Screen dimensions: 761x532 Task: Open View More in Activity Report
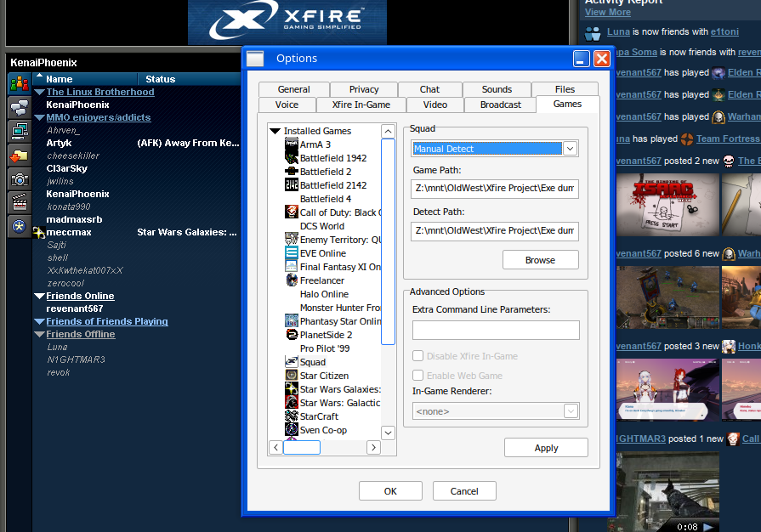(608, 12)
